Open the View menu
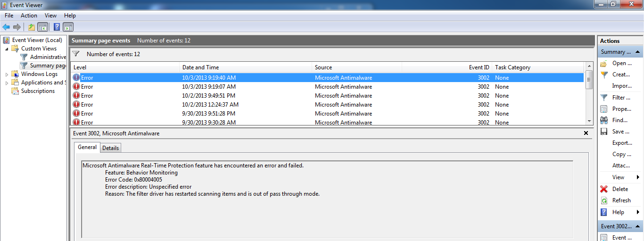This screenshot has height=241, width=644. click(x=50, y=16)
